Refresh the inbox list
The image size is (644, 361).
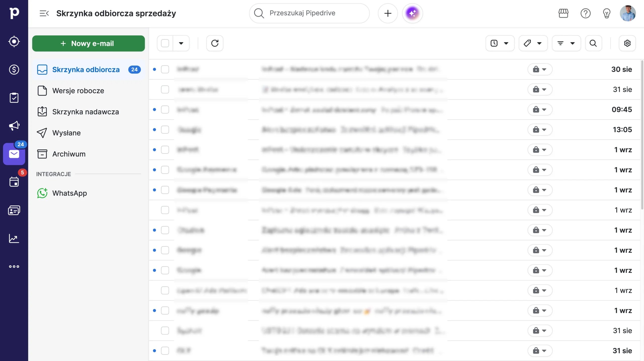click(x=215, y=43)
